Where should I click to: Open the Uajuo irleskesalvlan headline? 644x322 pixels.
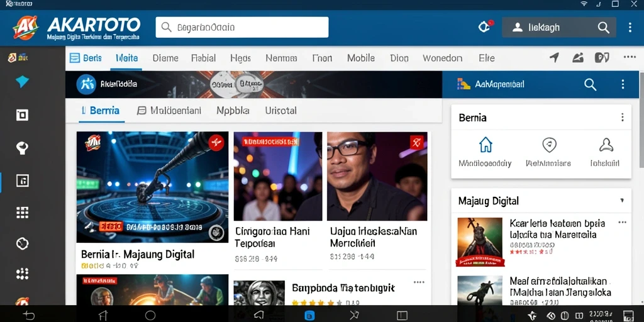click(x=374, y=237)
